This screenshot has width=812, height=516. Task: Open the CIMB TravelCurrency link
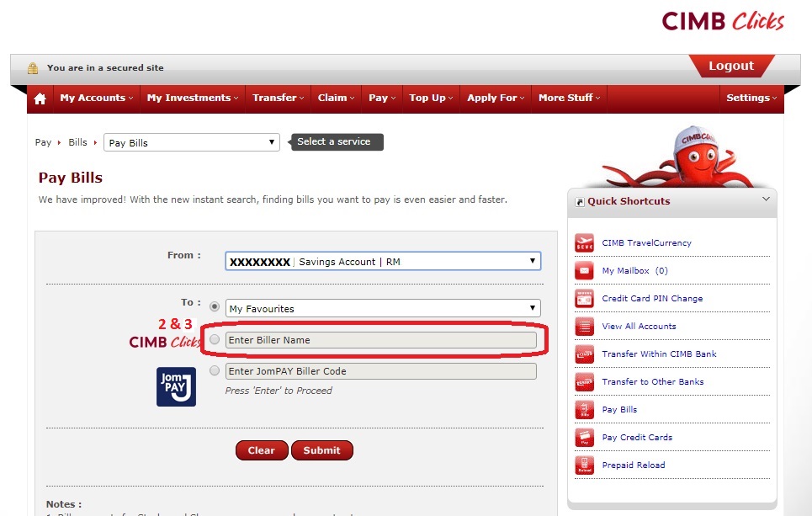(x=646, y=243)
